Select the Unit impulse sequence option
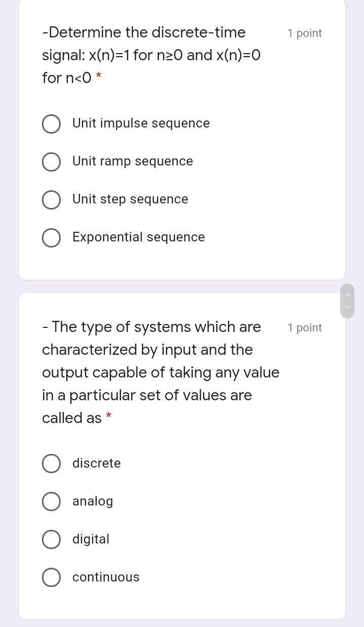The height and width of the screenshot is (627, 364). 51,123
